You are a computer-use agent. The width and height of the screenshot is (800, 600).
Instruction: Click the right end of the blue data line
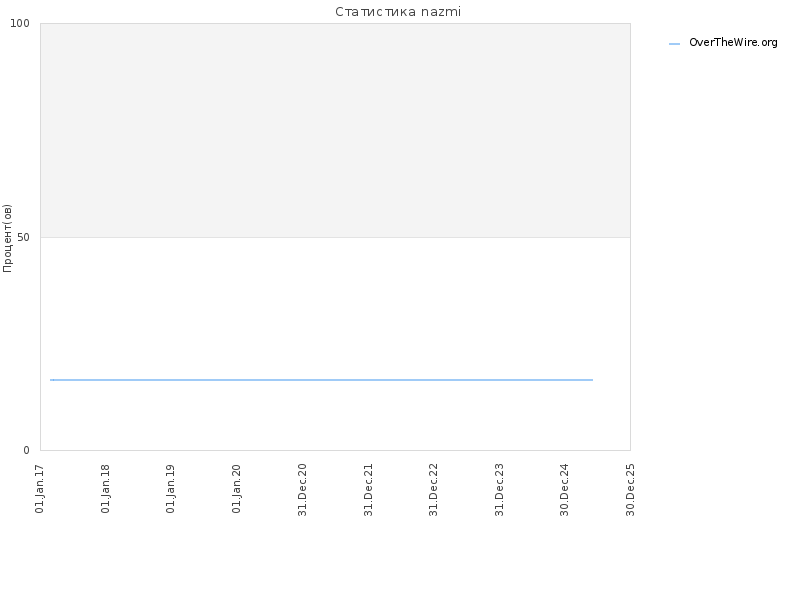pos(592,380)
